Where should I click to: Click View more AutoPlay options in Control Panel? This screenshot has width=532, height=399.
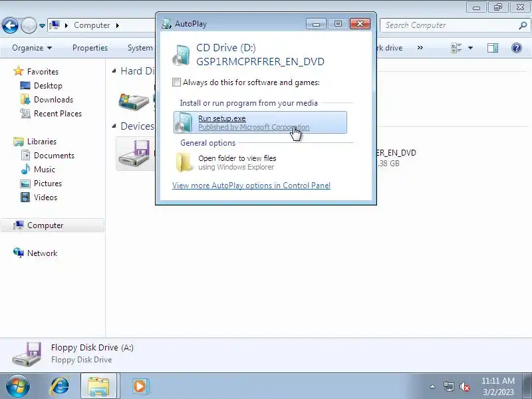(251, 186)
